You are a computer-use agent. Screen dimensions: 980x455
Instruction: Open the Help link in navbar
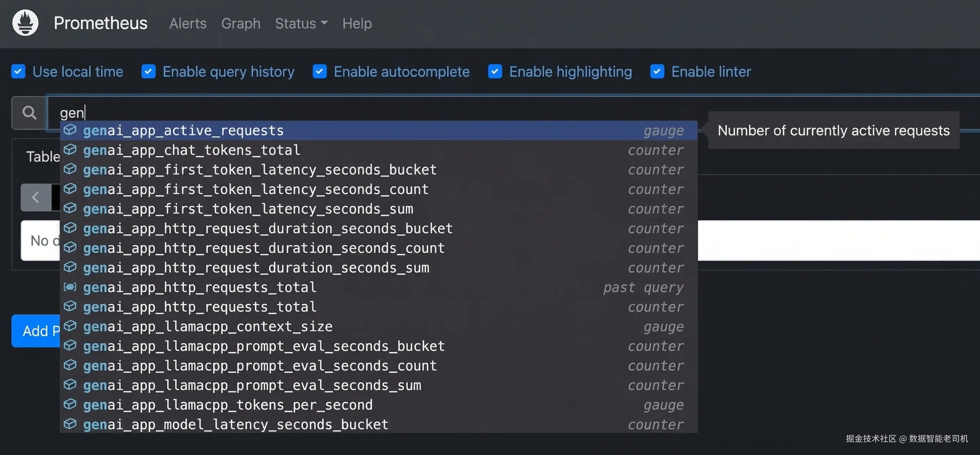pos(357,24)
